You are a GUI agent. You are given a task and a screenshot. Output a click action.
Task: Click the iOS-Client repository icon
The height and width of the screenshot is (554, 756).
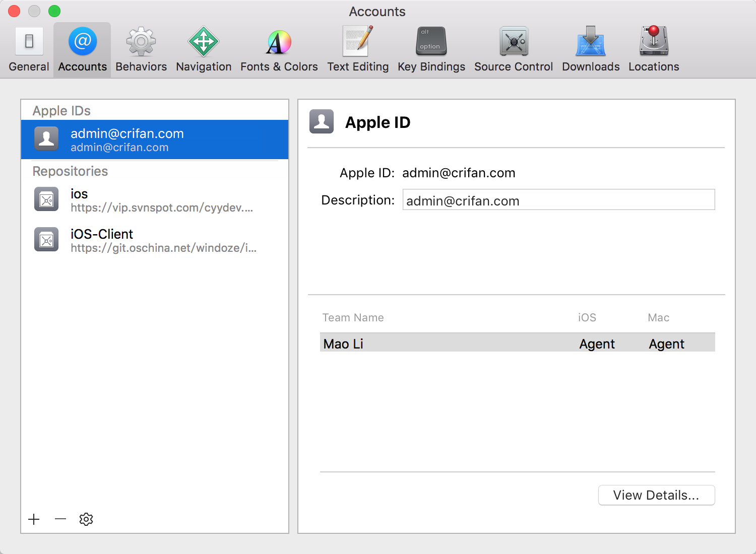pos(46,240)
